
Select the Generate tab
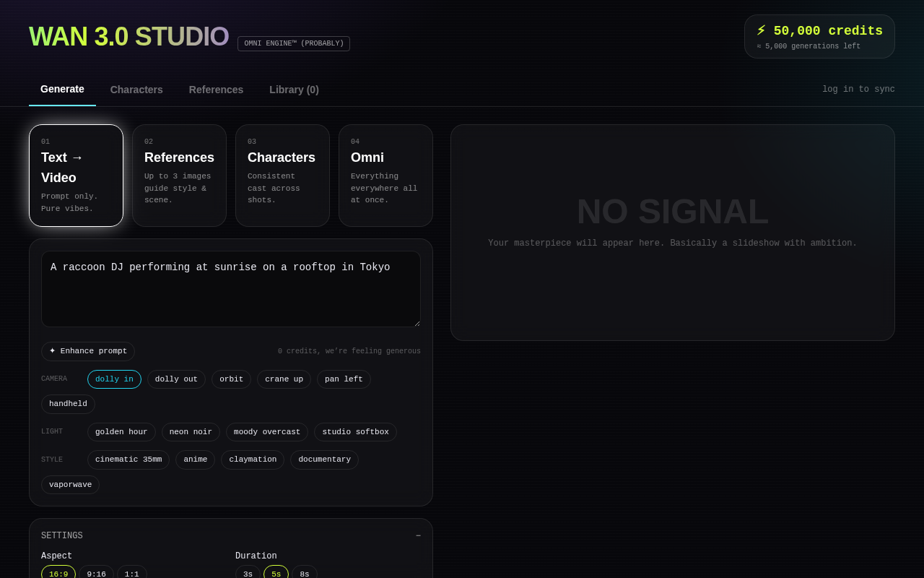[x=62, y=89]
